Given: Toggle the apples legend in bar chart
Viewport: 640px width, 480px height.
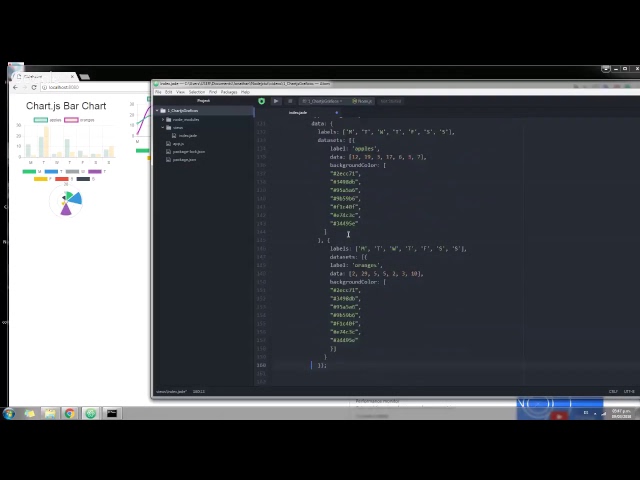Looking at the screenshot, I should (47, 120).
